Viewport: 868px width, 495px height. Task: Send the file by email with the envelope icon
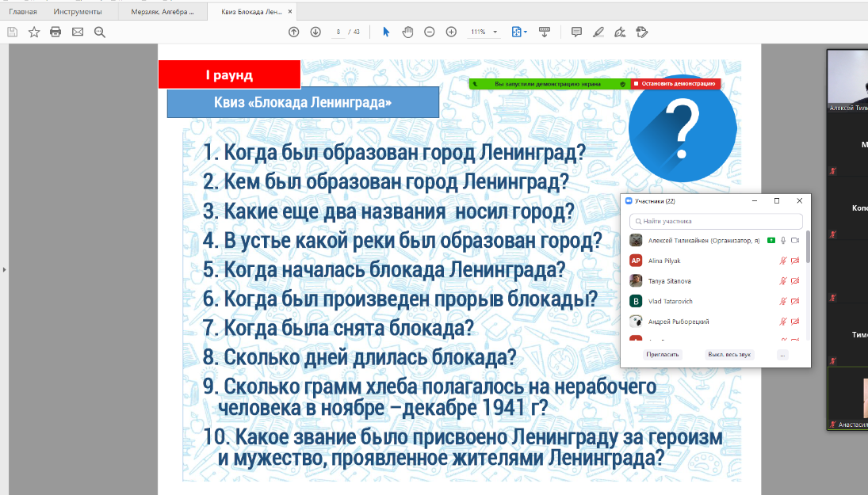click(x=78, y=32)
